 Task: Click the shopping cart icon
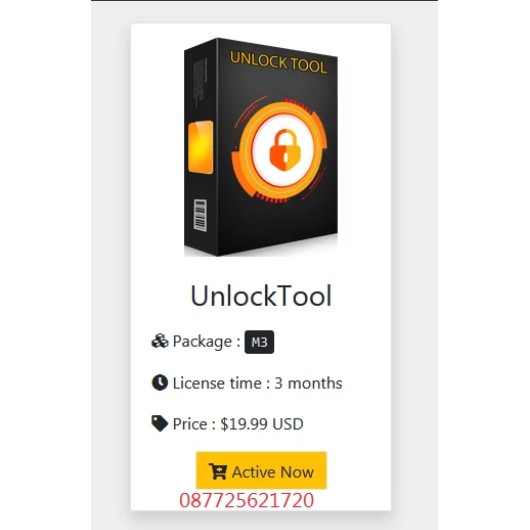(x=218, y=471)
